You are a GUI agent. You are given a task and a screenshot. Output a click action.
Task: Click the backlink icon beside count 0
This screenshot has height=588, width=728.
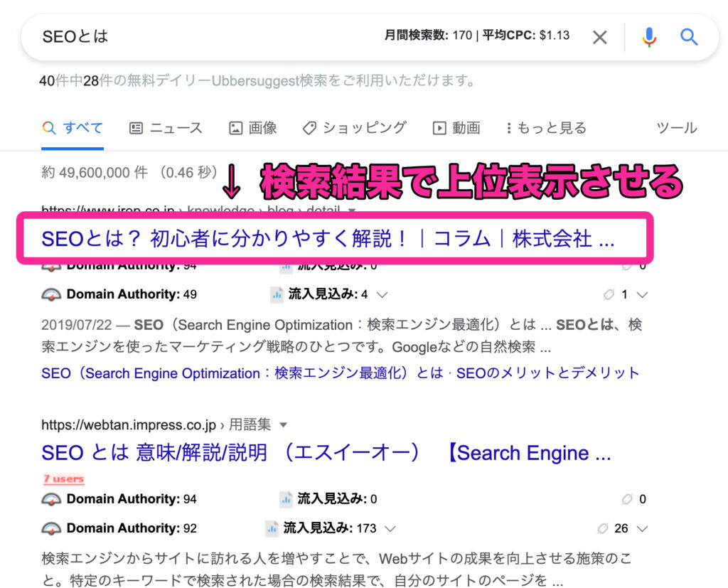pyautogui.click(x=627, y=499)
